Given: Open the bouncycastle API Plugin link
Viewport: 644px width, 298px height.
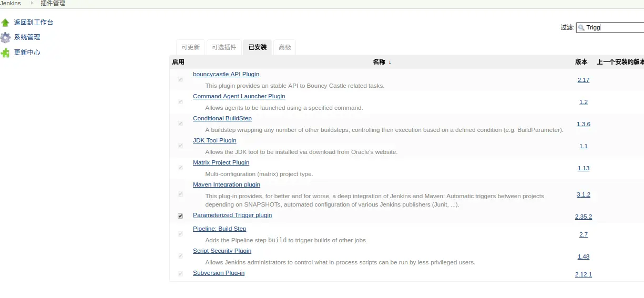Looking at the screenshot, I should pyautogui.click(x=226, y=74).
